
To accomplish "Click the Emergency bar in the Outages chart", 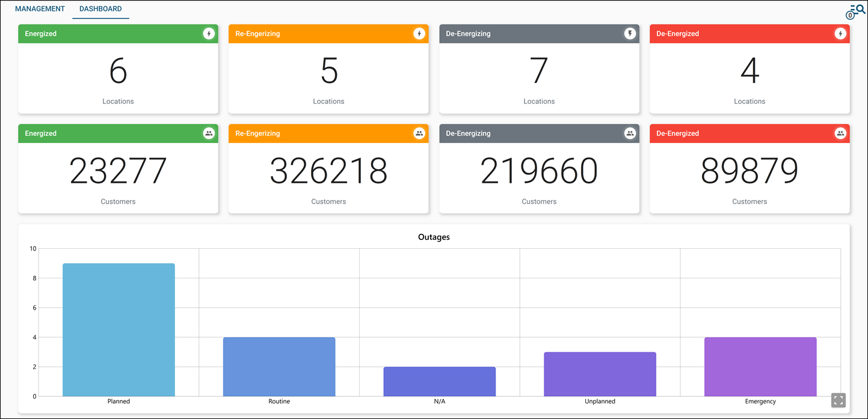I will 760,367.
